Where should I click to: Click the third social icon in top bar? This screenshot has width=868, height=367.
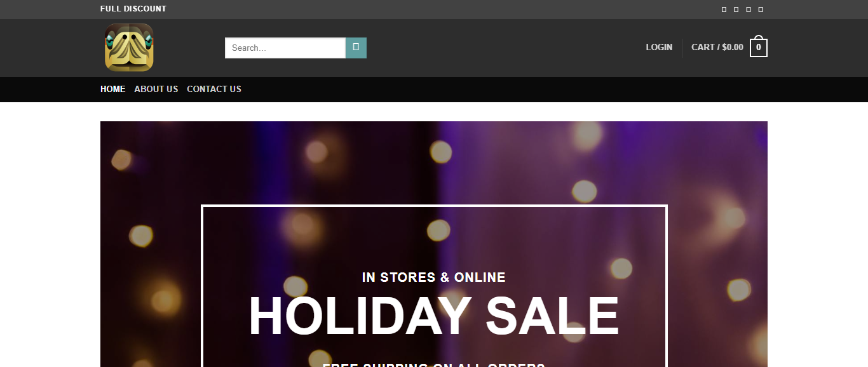749,10
